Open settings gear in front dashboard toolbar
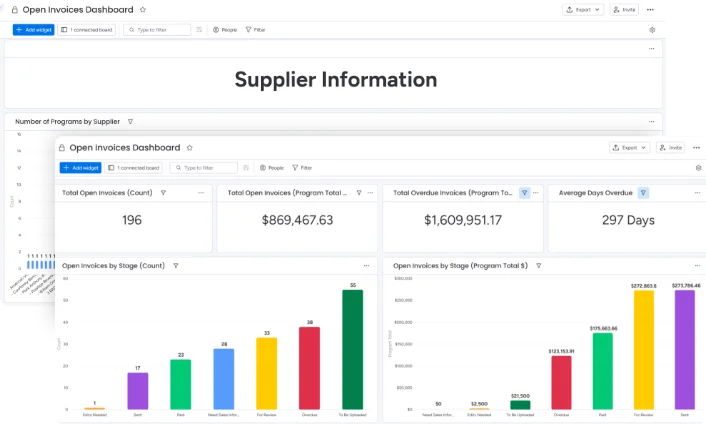The width and height of the screenshot is (706, 424). [698, 168]
